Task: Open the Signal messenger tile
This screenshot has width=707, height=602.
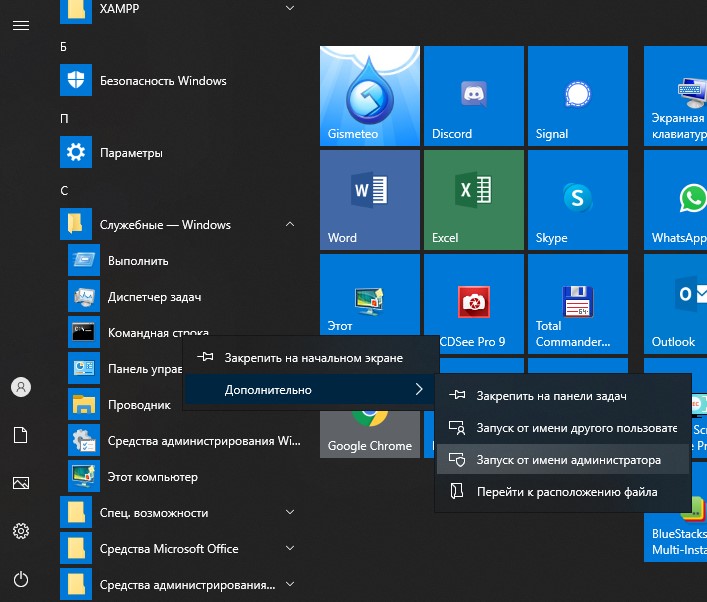Action: tap(578, 96)
